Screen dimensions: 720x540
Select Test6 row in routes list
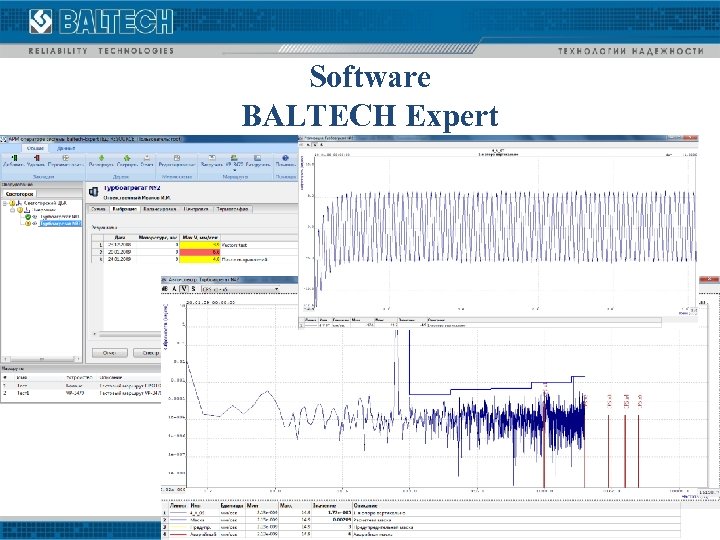[81, 394]
